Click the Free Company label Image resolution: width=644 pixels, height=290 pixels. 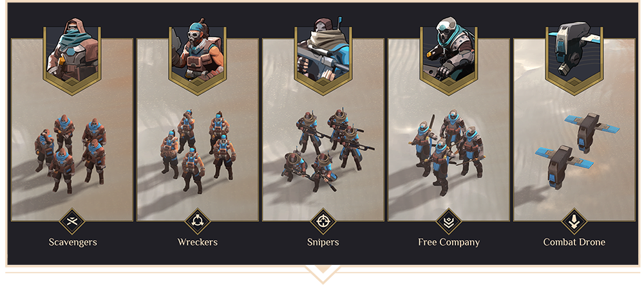click(448, 242)
